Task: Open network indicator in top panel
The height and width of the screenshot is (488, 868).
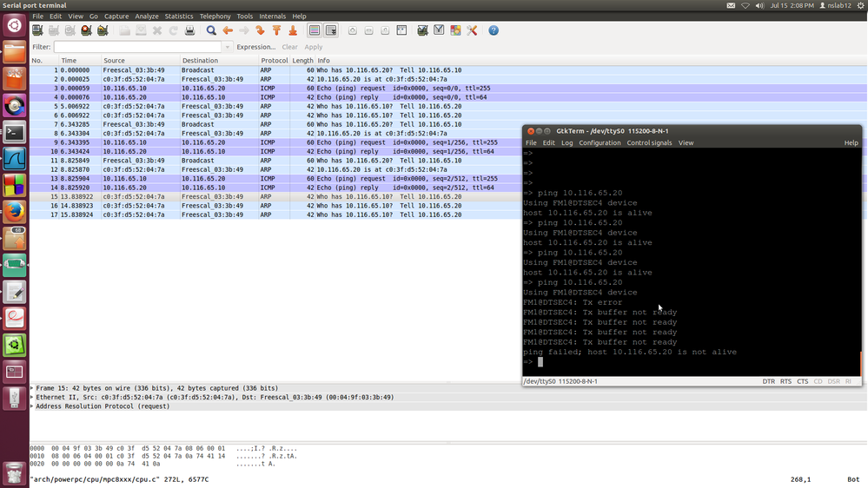Action: [745, 5]
